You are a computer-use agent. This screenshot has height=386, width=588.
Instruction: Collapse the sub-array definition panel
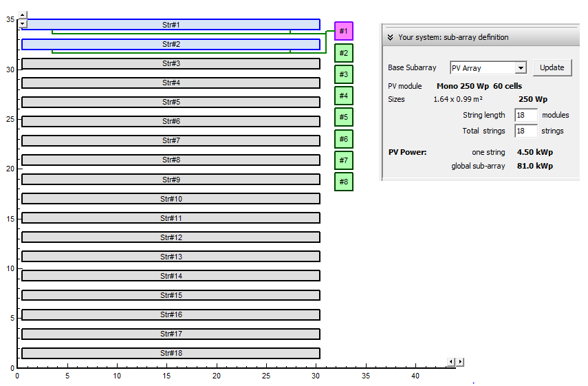click(391, 37)
